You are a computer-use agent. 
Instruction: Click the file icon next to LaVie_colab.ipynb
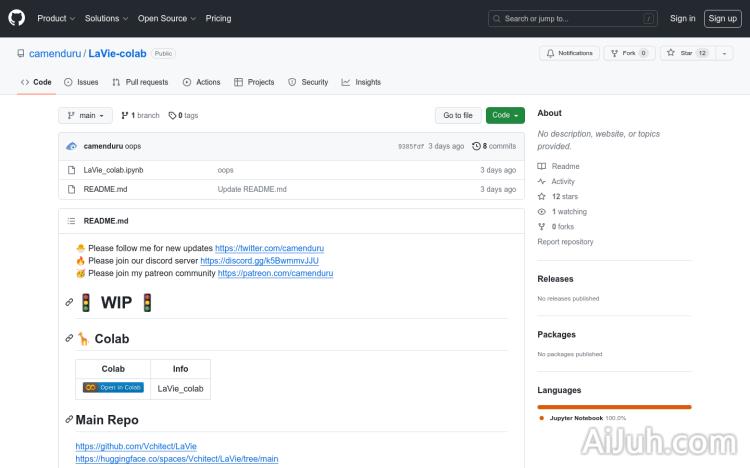pyautogui.click(x=71, y=170)
